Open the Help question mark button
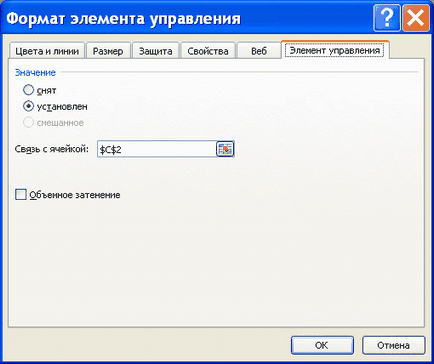This screenshot has height=364, width=434. 387,18
